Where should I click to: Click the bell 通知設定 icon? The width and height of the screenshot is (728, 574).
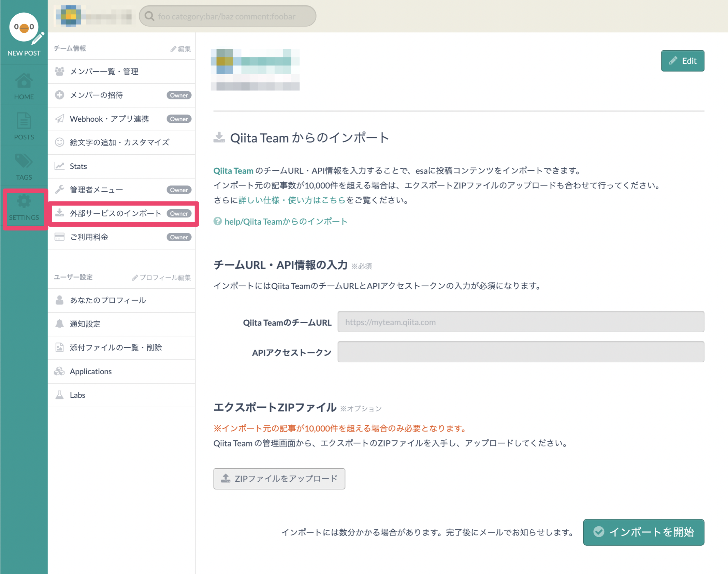(60, 323)
